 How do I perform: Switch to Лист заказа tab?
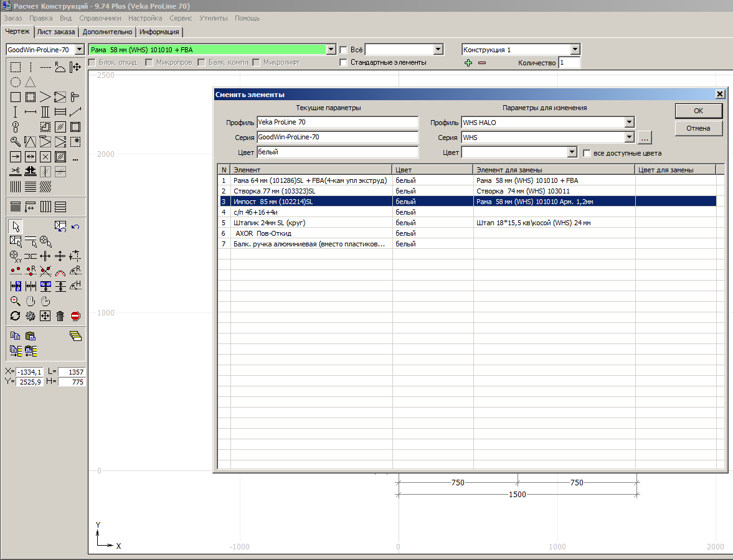click(55, 32)
